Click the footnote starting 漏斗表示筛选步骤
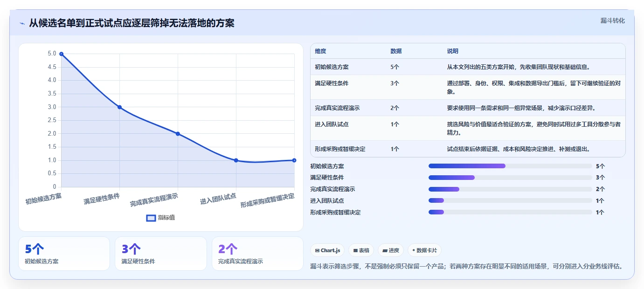This screenshot has height=289, width=644. pos(466,266)
